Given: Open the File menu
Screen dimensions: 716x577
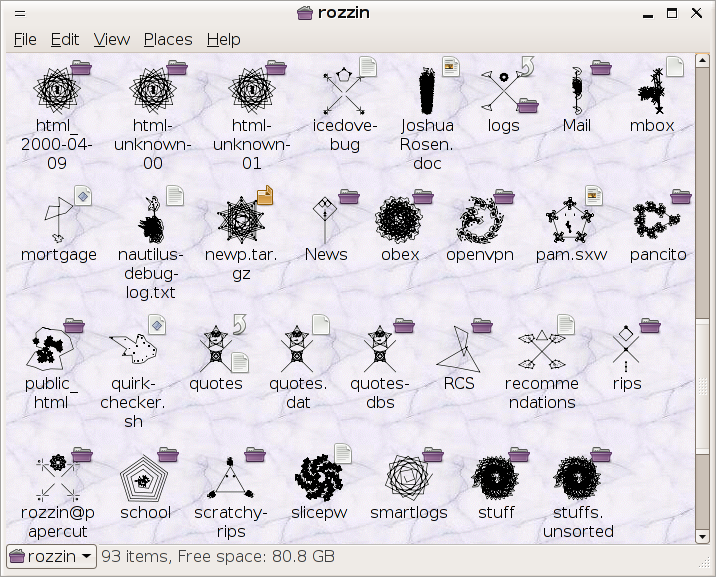Looking at the screenshot, I should [25, 40].
